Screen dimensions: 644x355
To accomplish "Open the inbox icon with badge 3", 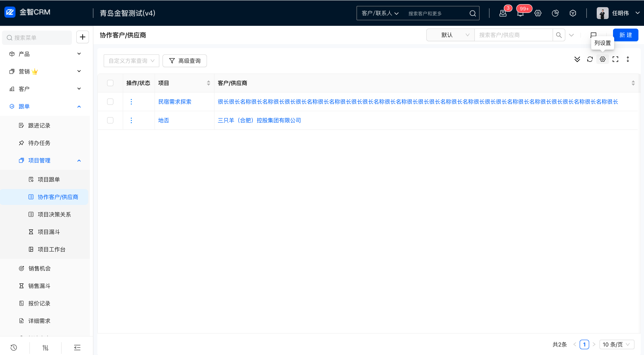I will (503, 13).
